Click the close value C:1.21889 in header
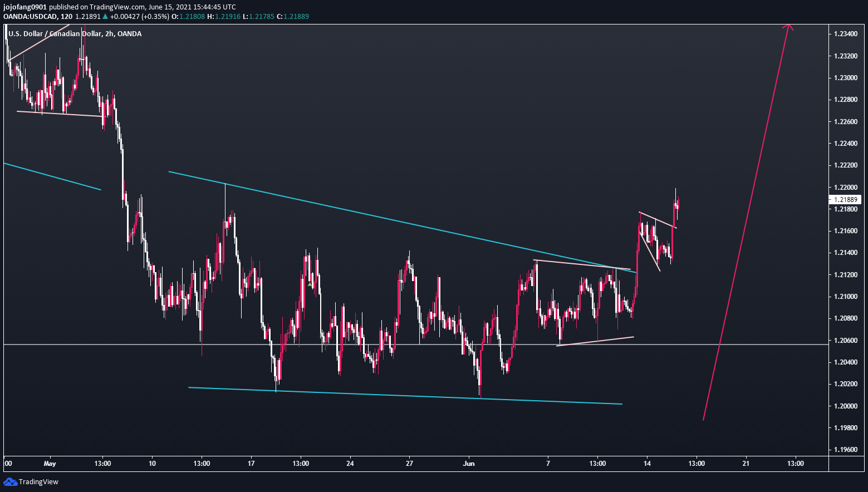This screenshot has width=868, height=492. (293, 16)
